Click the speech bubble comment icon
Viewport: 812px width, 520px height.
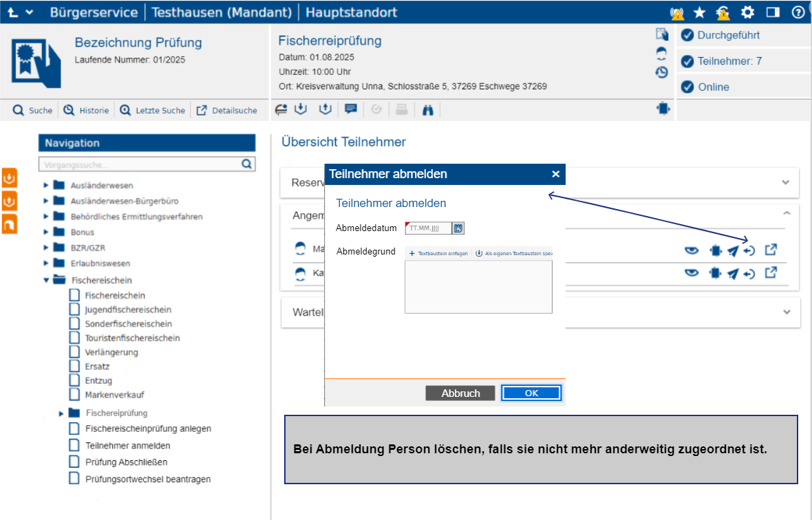point(351,109)
